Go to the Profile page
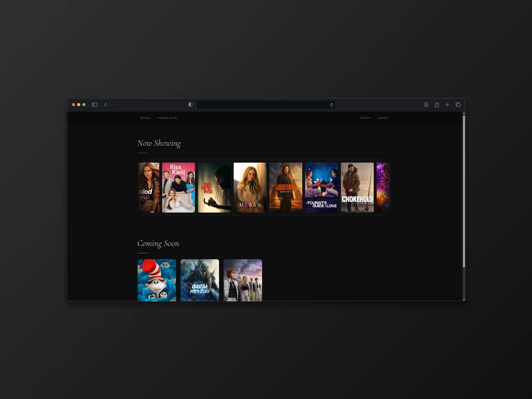Image resolution: width=532 pixels, height=399 pixels. 365,118
